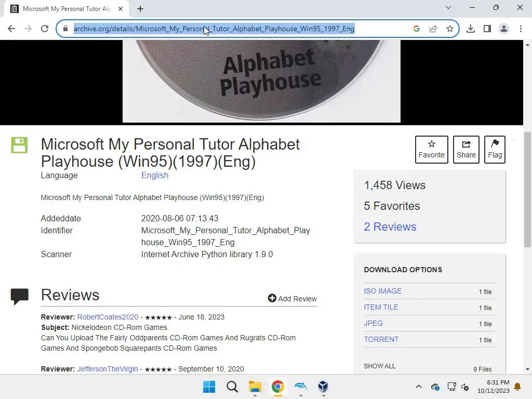Click the 5 Favorites text
The width and height of the screenshot is (532, 399).
(392, 206)
